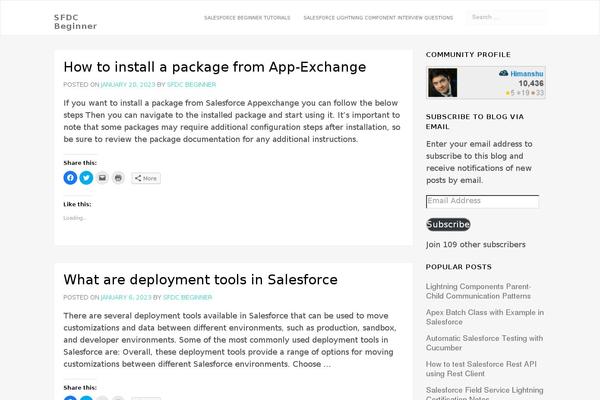The height and width of the screenshot is (400, 600).
Task: Open 'Apex Batch Class with Example in Salesforce'
Action: (485, 317)
